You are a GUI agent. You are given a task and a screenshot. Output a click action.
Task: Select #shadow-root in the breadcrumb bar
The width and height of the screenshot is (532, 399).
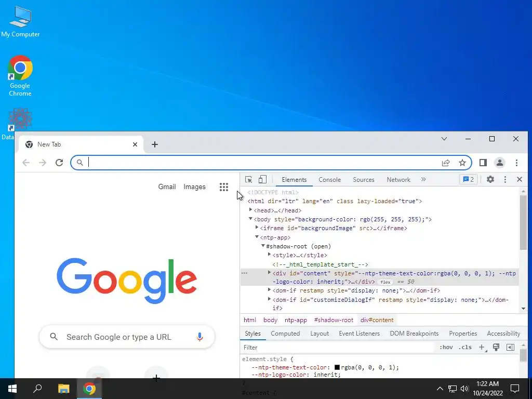334,320
